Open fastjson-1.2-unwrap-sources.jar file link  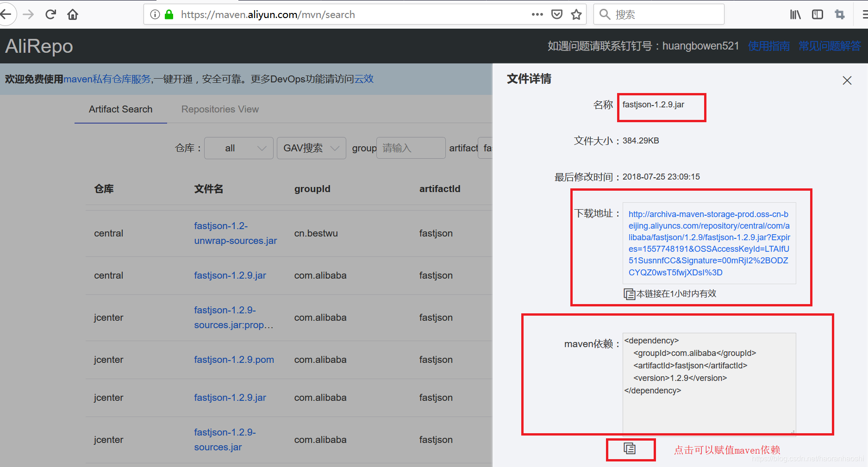[235, 233]
